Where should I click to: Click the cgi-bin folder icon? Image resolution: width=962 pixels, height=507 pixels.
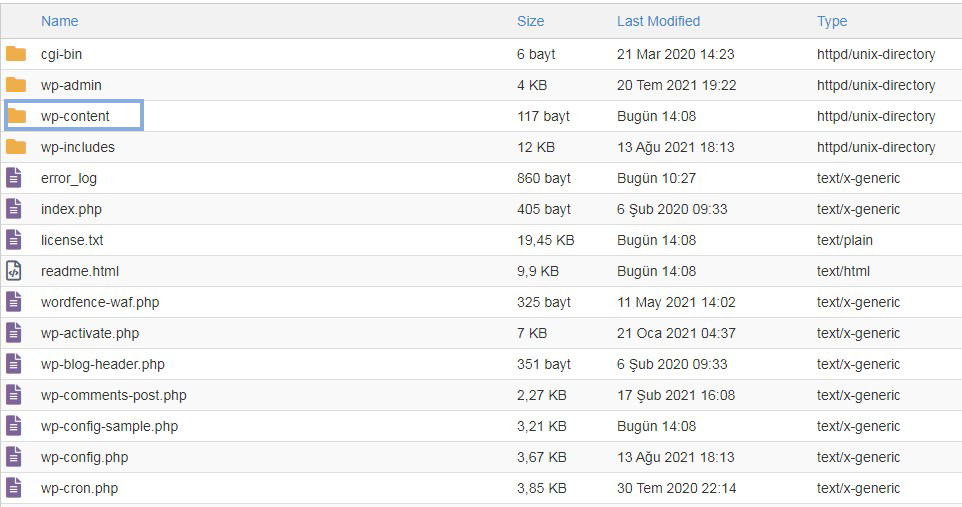pos(16,54)
